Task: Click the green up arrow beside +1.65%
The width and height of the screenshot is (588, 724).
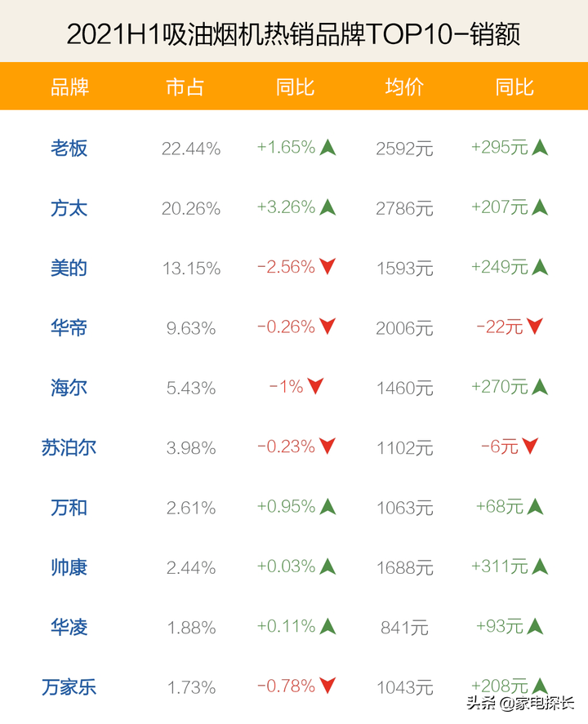Action: [x=327, y=147]
